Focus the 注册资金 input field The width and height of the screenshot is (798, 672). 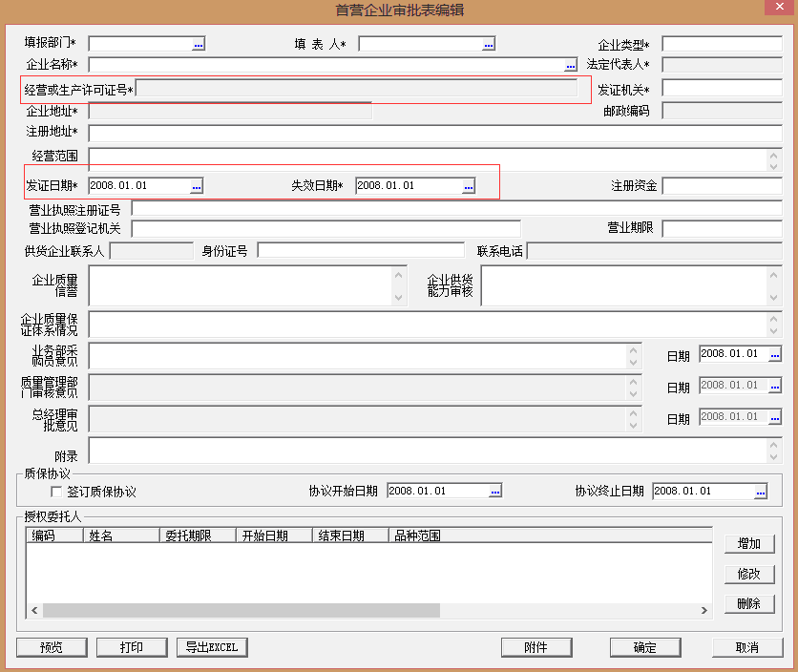pos(723,186)
